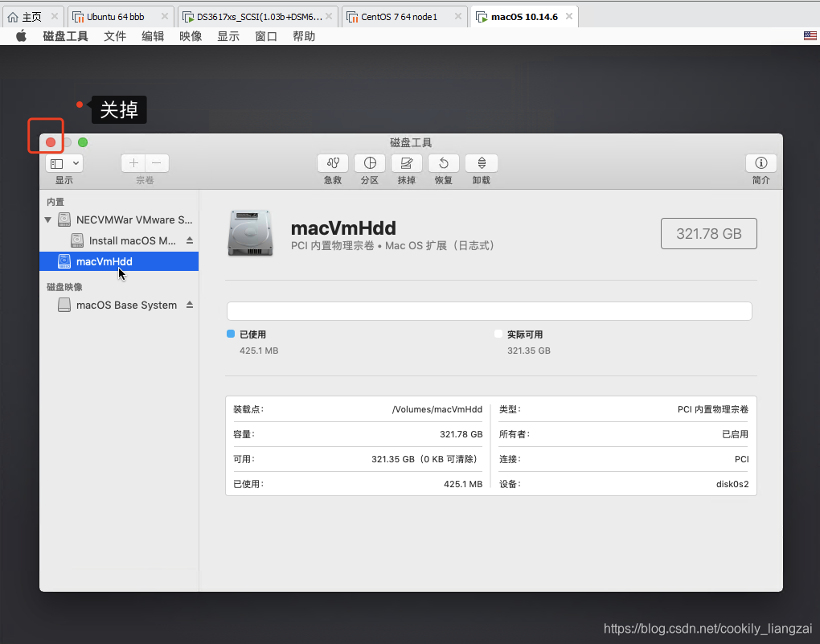The height and width of the screenshot is (644, 820).
Task: Eject the Install macOS M... volume
Action: click(190, 240)
